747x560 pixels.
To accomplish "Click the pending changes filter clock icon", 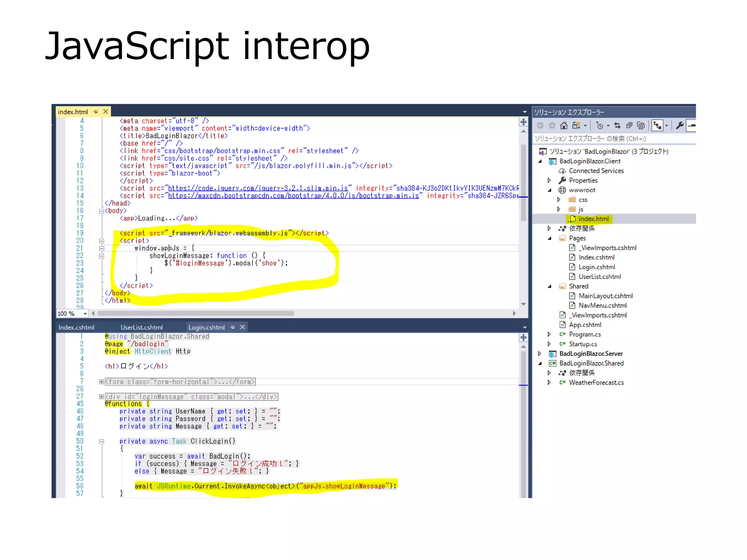I will (600, 126).
